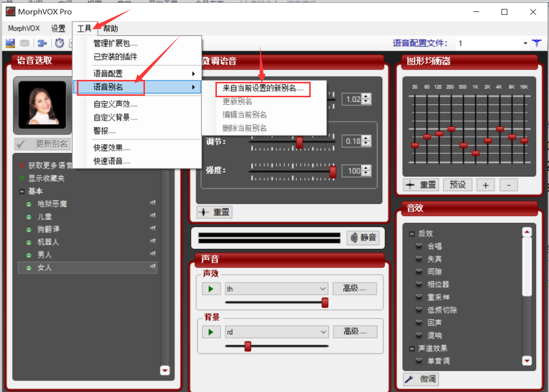
Task: Collapse the 后效 effects group
Action: (412, 234)
